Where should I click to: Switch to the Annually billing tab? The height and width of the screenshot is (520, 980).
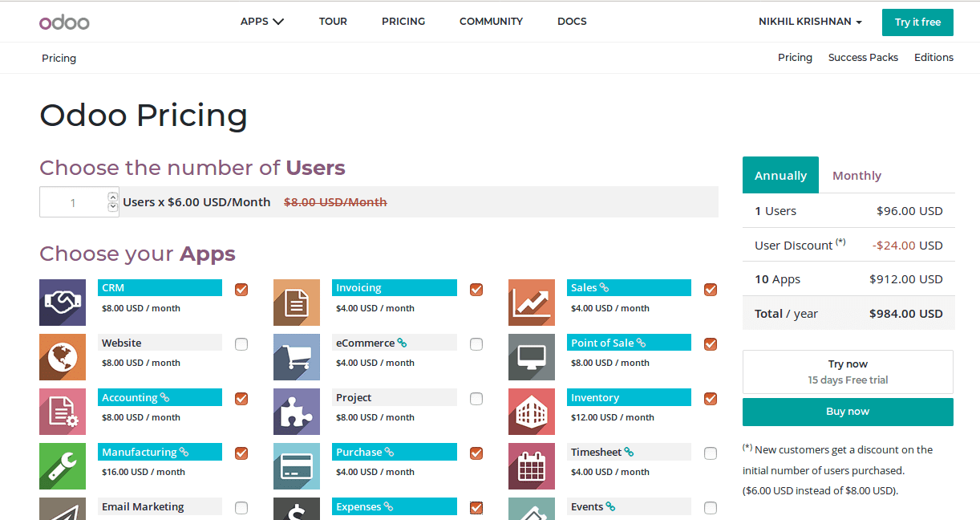(780, 175)
